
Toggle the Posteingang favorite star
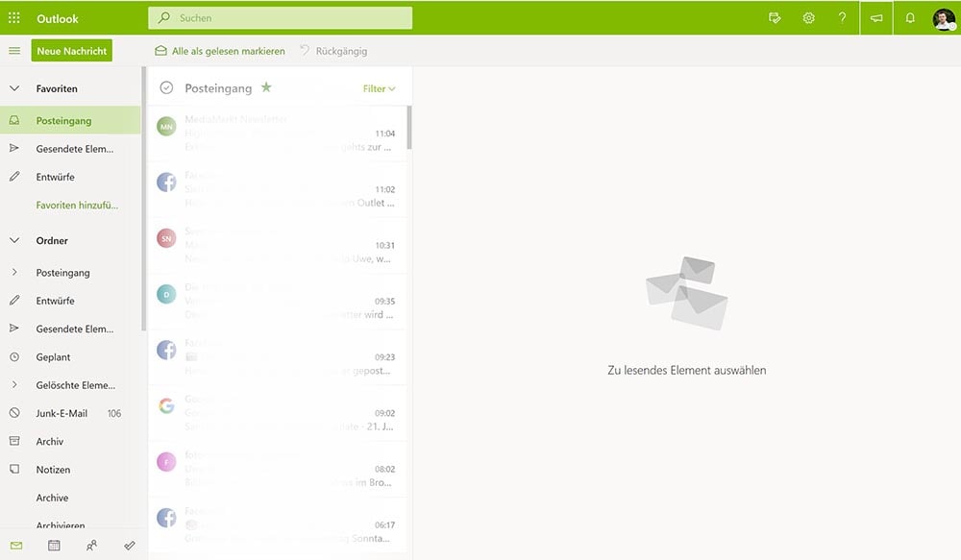[266, 87]
